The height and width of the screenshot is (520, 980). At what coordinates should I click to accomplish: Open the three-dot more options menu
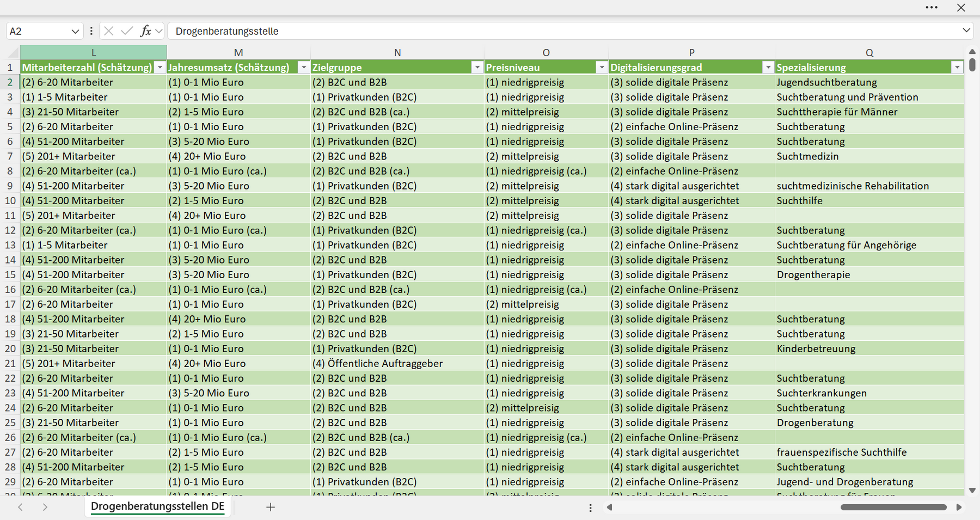point(932,8)
